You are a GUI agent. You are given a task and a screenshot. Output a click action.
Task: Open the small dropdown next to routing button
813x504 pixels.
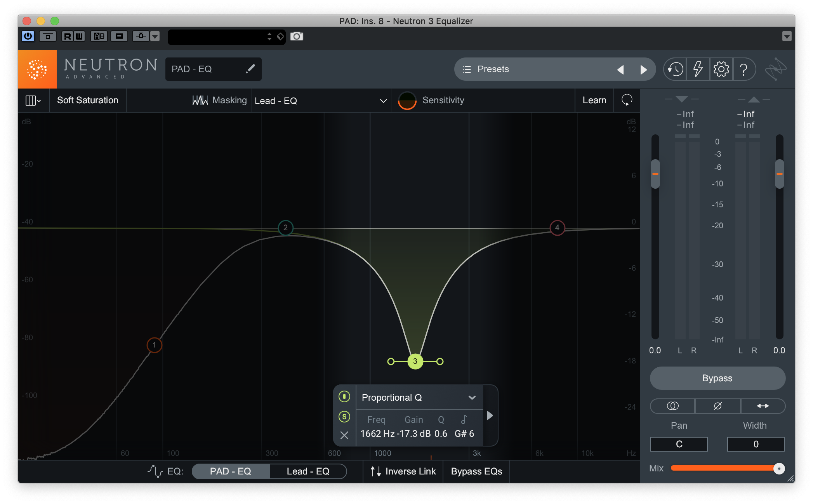point(155,36)
